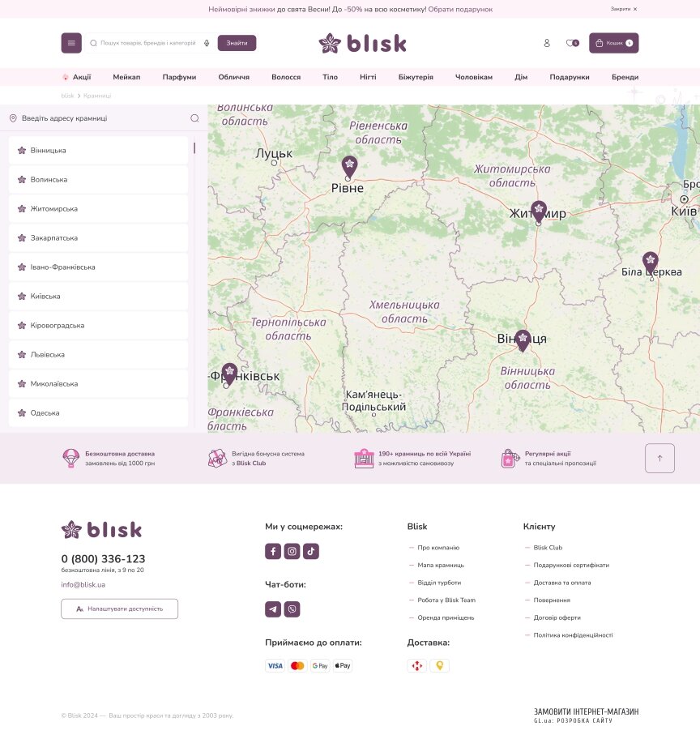This screenshot has height=739, width=700.
Task: Open the Політика конфіденційності link
Action: coord(573,634)
